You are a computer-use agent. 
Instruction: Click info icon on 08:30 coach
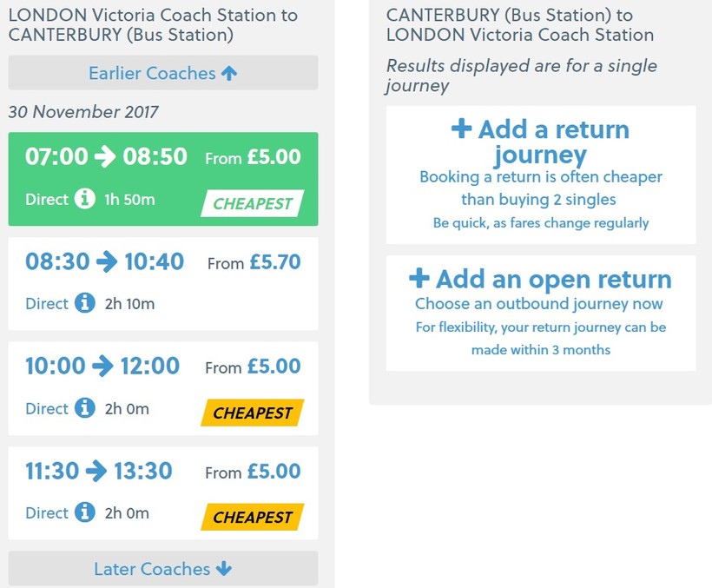tap(84, 303)
